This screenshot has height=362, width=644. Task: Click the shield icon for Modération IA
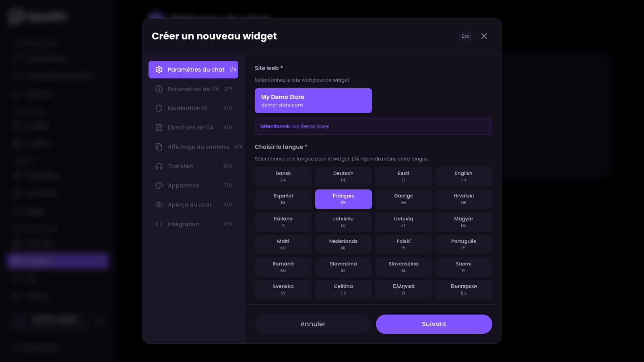pos(159,108)
